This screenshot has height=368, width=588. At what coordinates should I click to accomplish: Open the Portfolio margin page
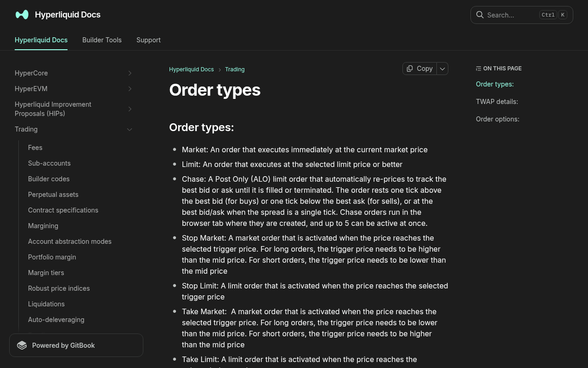tap(52, 257)
